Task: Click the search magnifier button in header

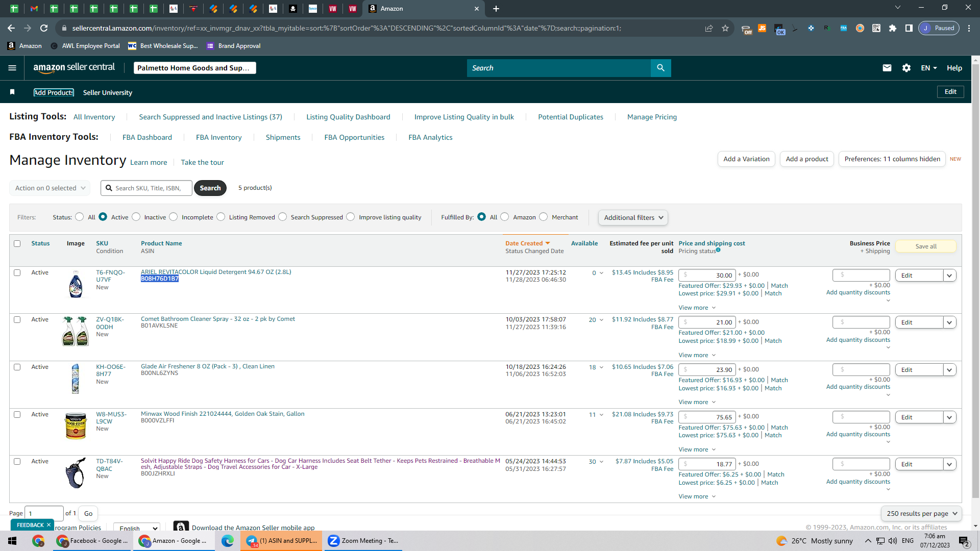Action: pos(660,68)
